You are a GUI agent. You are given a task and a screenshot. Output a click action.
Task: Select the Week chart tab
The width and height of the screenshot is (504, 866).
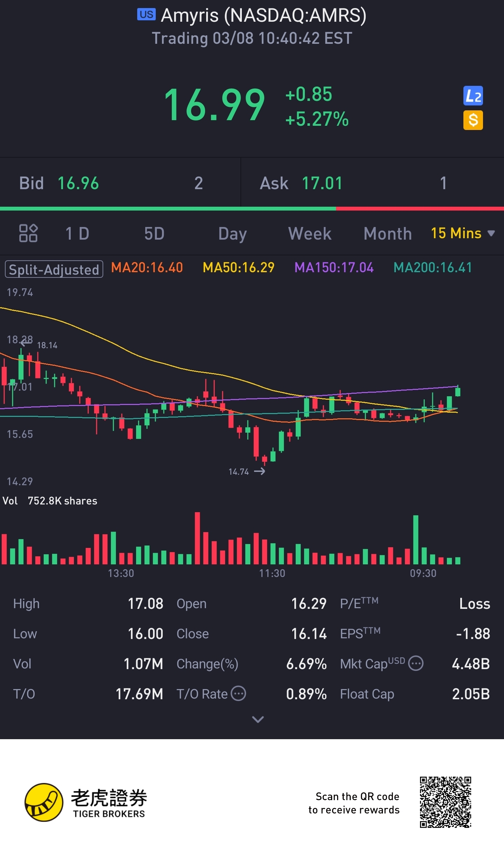310,234
